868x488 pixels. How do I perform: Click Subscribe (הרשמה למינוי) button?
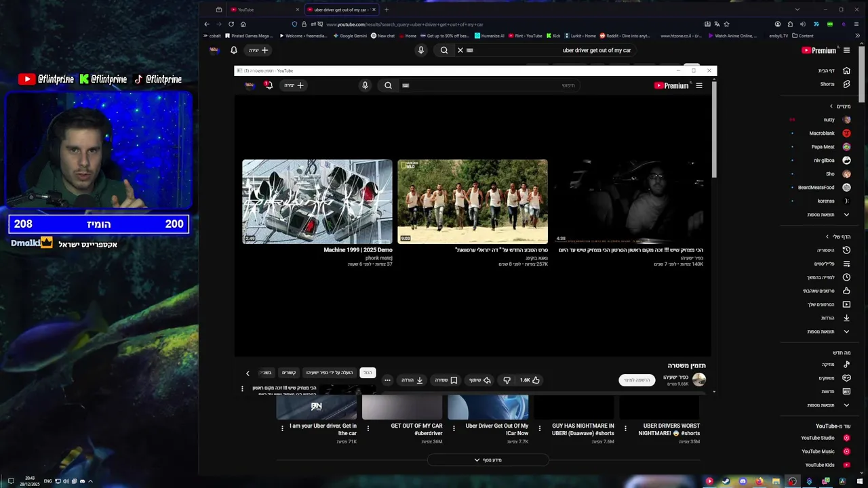tap(637, 380)
